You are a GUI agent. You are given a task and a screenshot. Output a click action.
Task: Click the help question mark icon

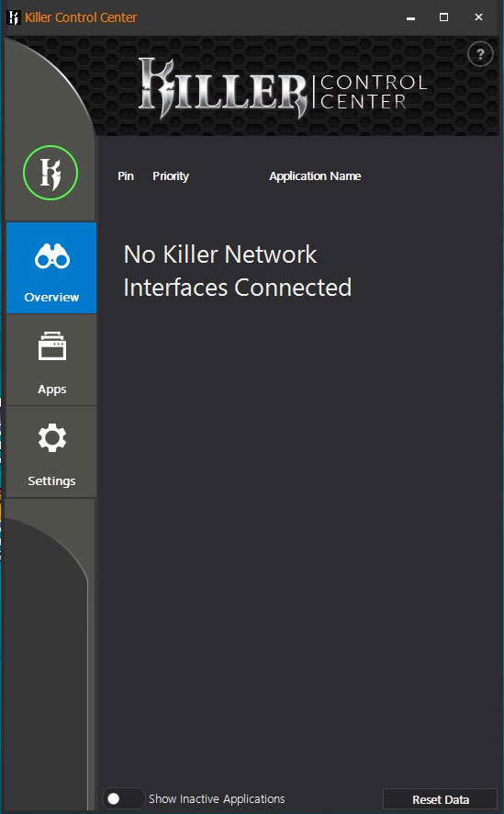480,54
